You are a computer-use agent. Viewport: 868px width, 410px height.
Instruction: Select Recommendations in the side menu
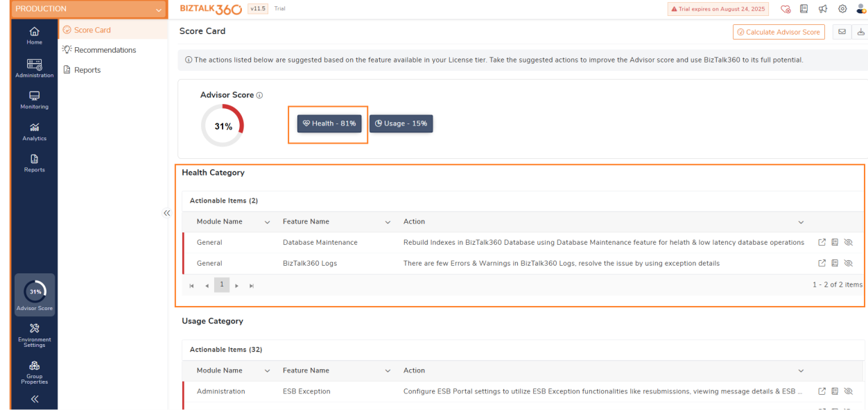tap(105, 50)
